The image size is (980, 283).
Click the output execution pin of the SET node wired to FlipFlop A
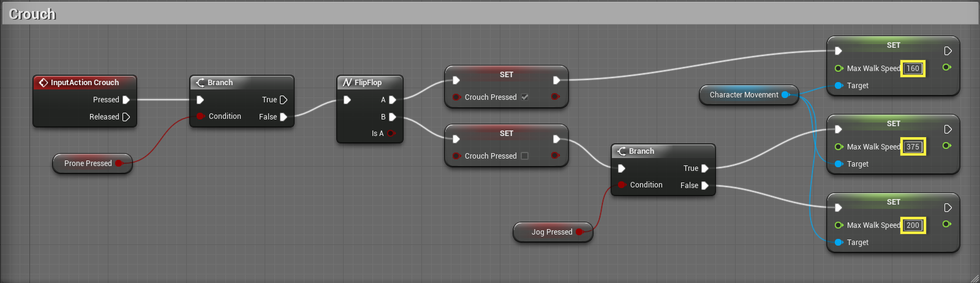(557, 80)
